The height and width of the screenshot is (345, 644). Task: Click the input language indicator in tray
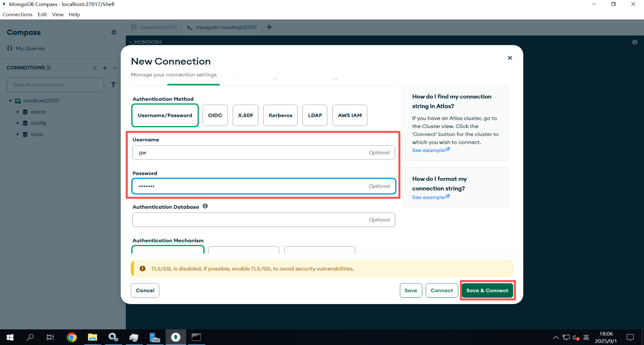[586, 338]
